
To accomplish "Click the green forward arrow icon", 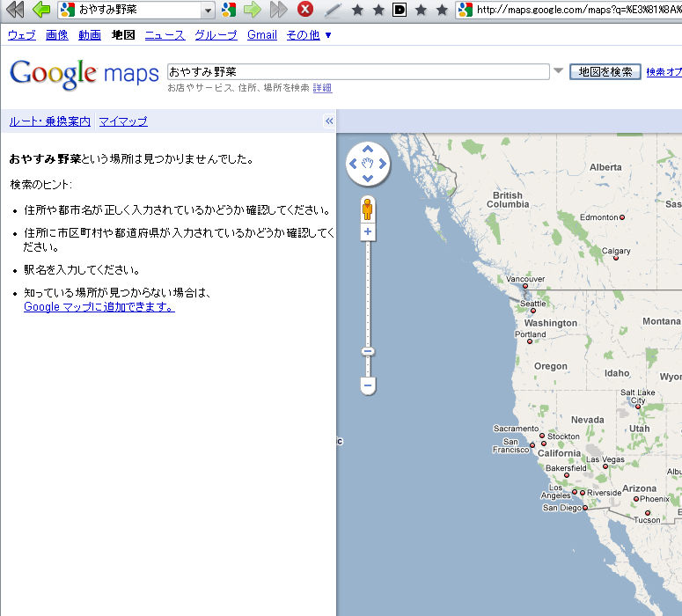I will point(253,9).
